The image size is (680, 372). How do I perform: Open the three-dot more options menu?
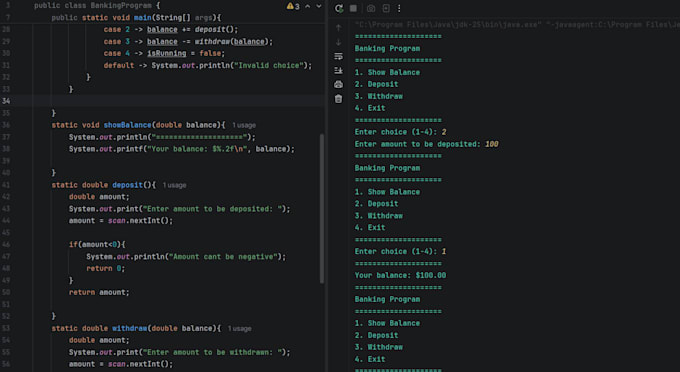[399, 8]
